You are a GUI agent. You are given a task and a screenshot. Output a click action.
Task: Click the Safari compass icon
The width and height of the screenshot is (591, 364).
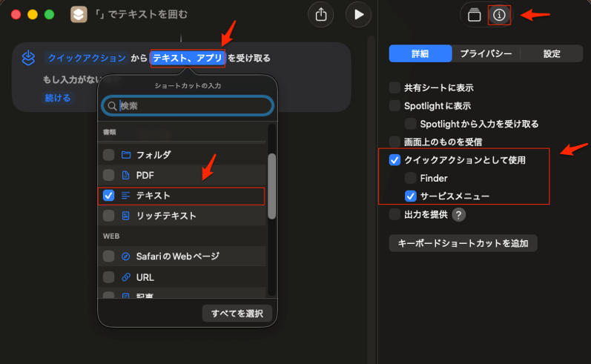(126, 257)
